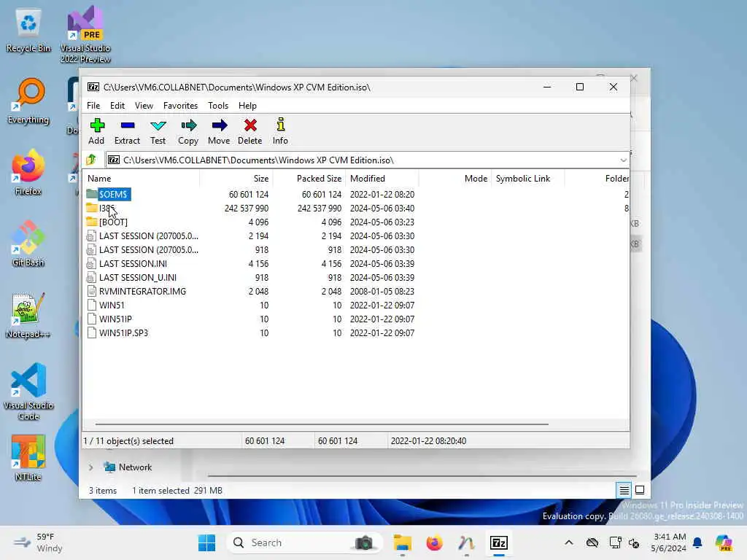The image size is (747, 560).
Task: Switch to 7-Zip taskbar button
Action: 499,542
